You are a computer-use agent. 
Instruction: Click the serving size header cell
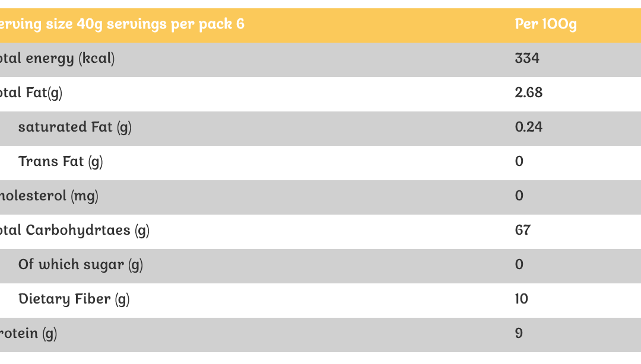click(x=122, y=24)
